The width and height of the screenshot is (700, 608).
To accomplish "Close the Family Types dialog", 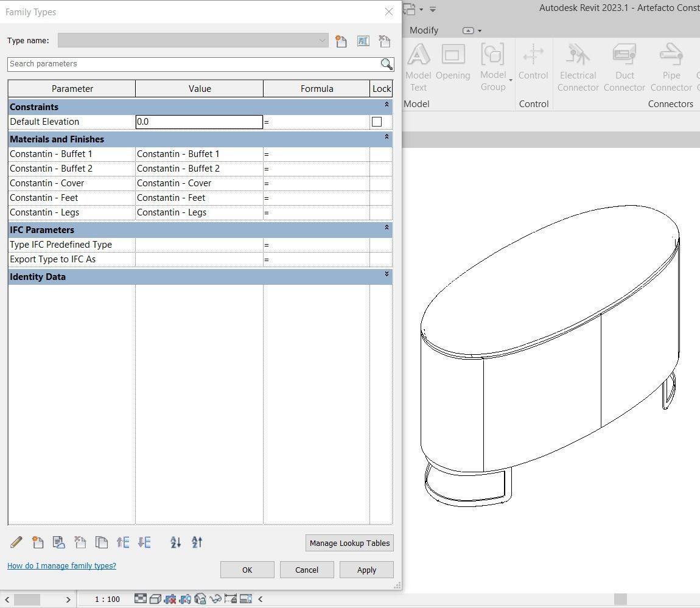I will [389, 12].
